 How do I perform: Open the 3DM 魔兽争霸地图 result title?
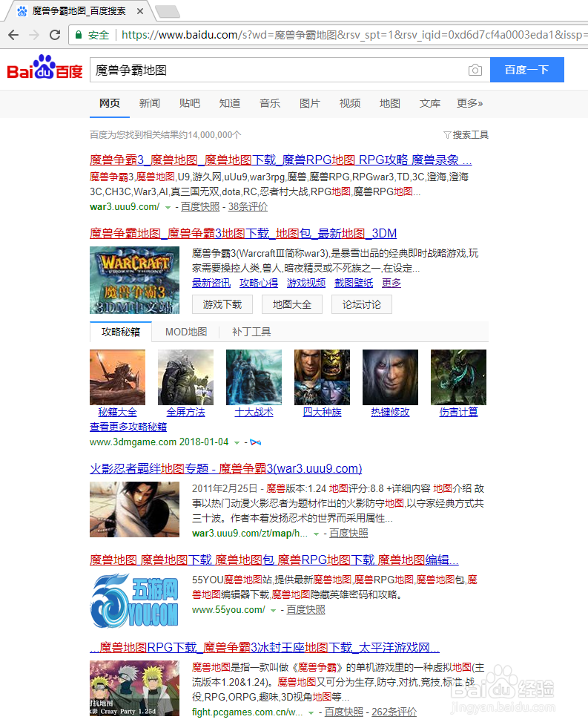[243, 233]
